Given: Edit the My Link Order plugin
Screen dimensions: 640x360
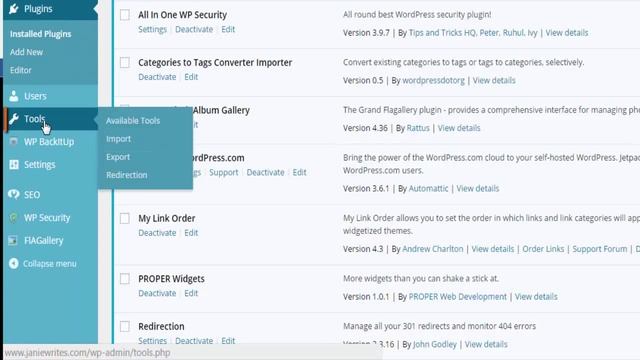Looking at the screenshot, I should (x=191, y=233).
